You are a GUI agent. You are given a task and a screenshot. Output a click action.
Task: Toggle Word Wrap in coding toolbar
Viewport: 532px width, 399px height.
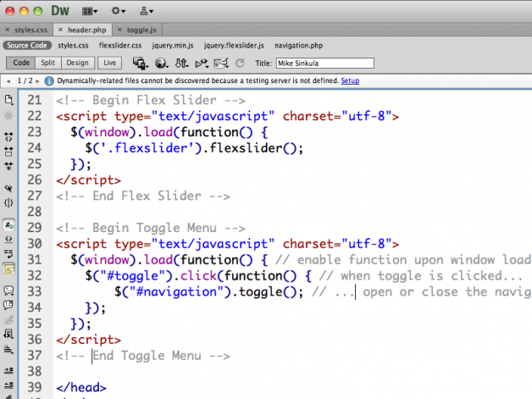point(8,254)
